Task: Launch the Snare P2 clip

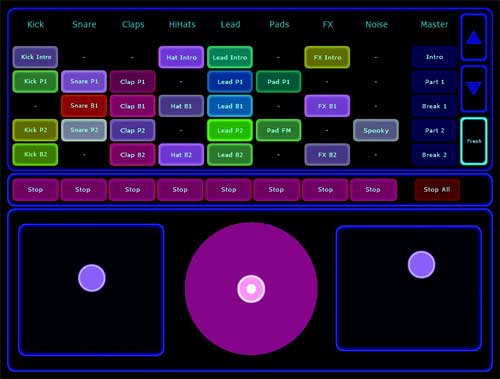Action: click(x=84, y=130)
